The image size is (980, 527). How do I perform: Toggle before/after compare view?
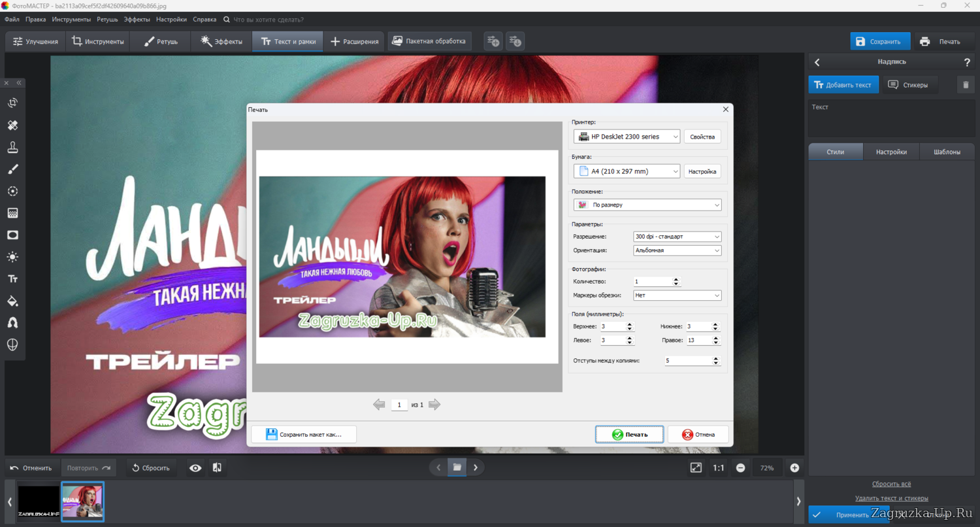[x=218, y=467]
